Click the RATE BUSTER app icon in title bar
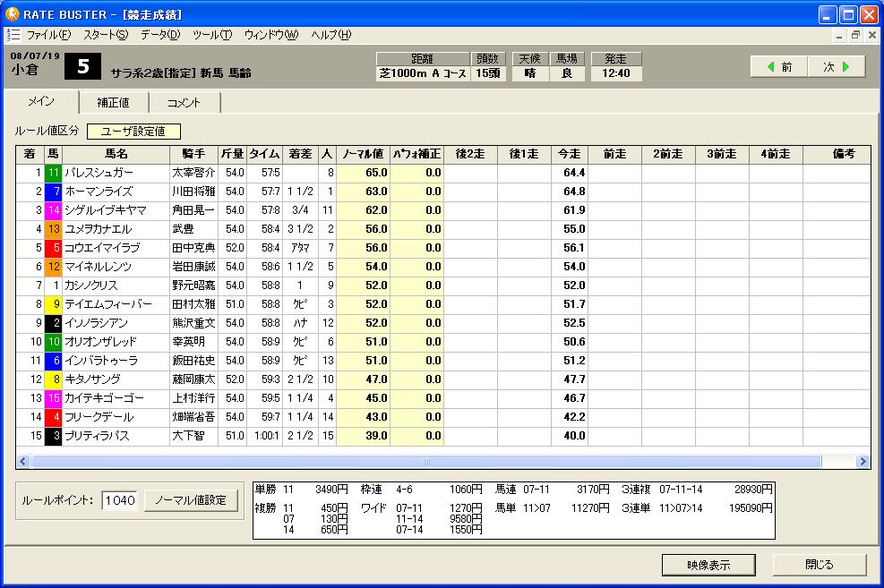This screenshot has height=588, width=884. pos(13,14)
